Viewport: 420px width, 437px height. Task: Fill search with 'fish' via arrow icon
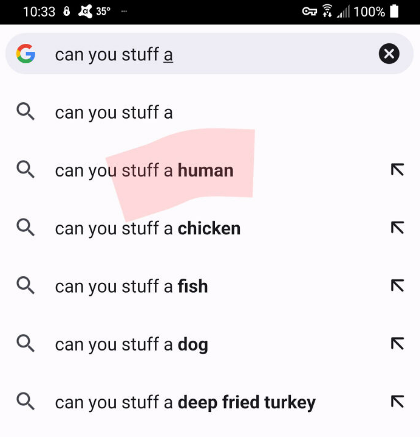(x=397, y=286)
